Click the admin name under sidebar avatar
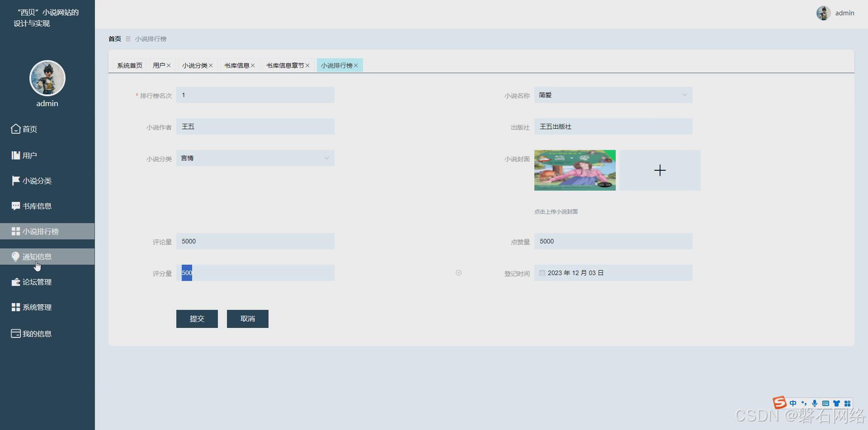The height and width of the screenshot is (430, 868). click(x=47, y=103)
